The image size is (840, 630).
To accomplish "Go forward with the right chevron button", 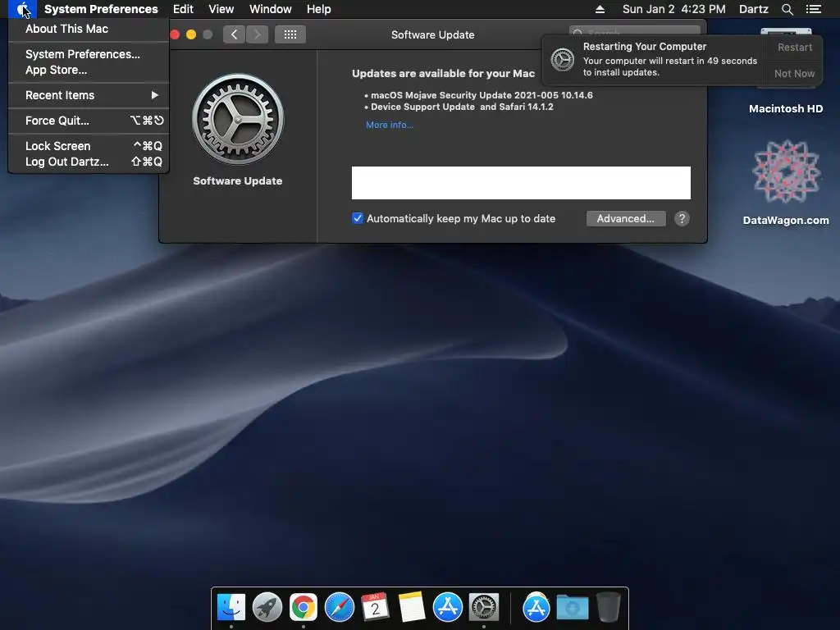I will (257, 34).
